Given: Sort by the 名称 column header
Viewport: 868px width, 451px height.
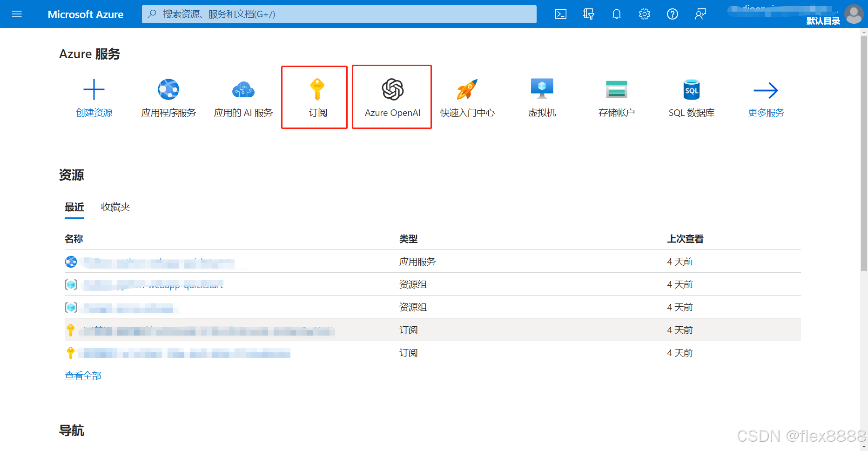Looking at the screenshot, I should pyautogui.click(x=74, y=239).
